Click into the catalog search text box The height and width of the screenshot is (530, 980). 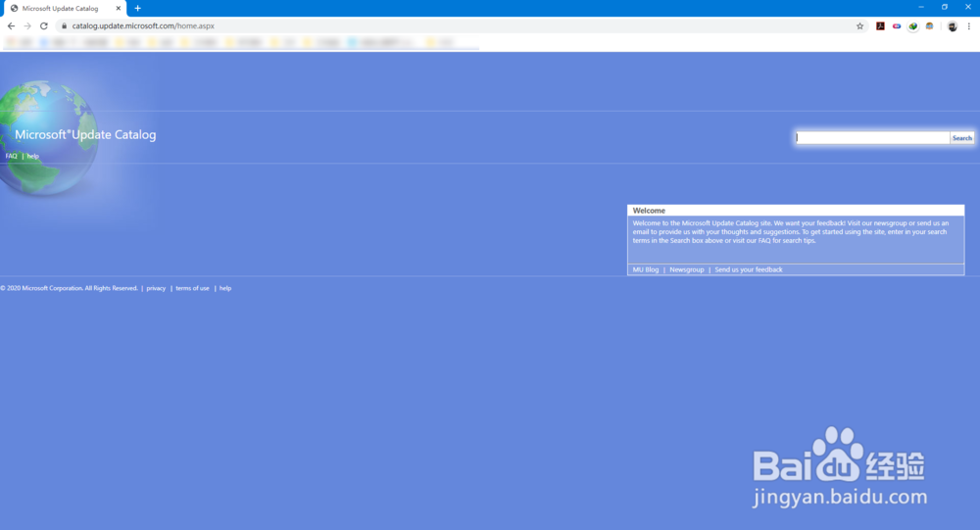pos(872,137)
